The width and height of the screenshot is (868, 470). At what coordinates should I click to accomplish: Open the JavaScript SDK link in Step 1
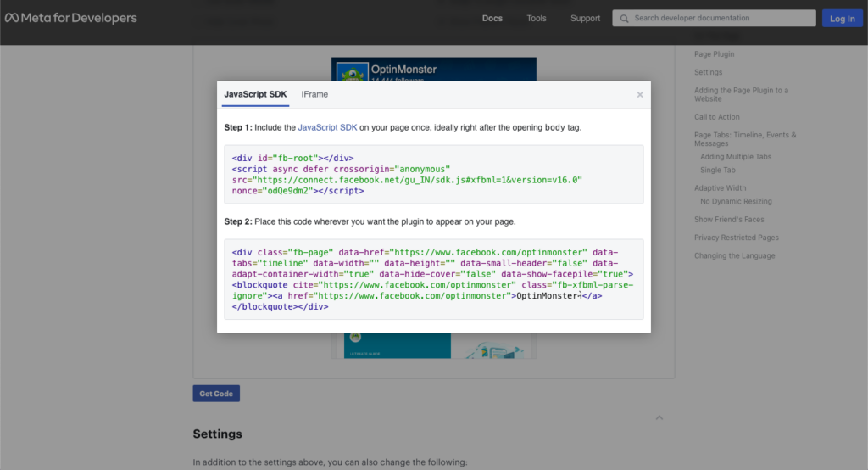(328, 127)
